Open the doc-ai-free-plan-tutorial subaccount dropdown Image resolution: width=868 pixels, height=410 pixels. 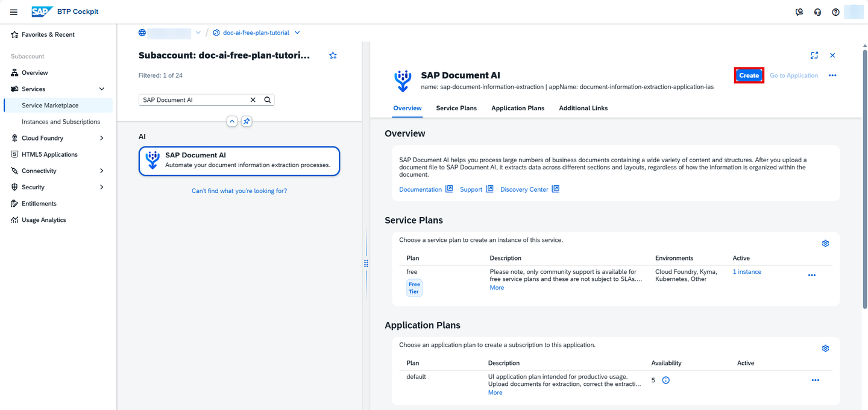297,33
